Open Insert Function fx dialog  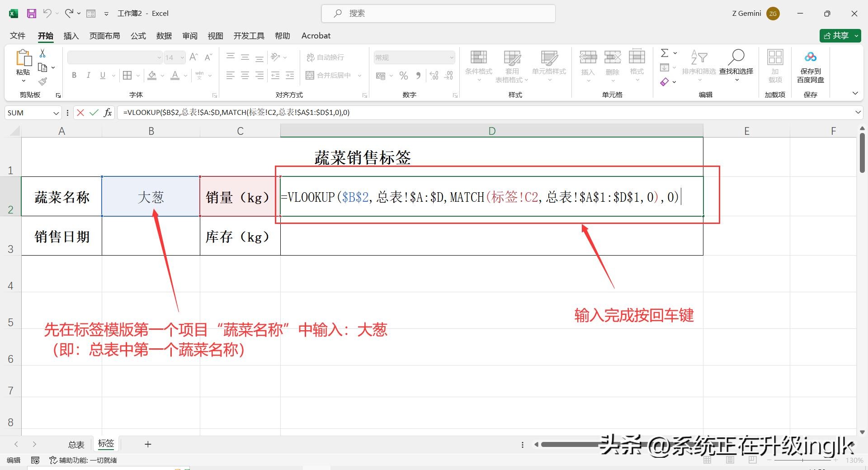108,113
